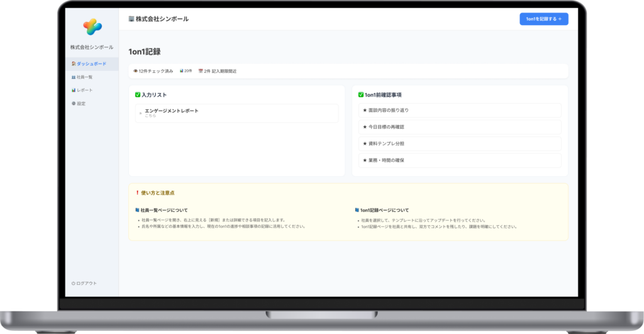Click the green checkmark beside 1on1前確認事項
The image size is (644, 334).
(360, 95)
